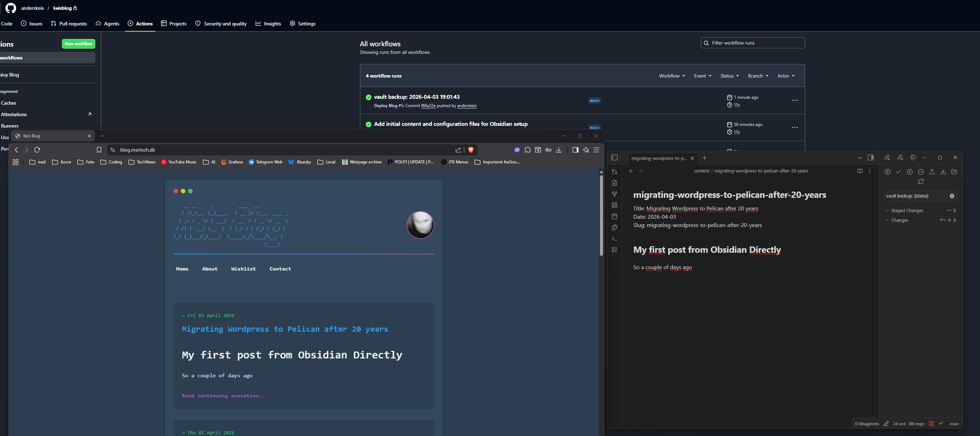Open the Event filter dropdown on GitHub
The height and width of the screenshot is (436, 980).
pyautogui.click(x=702, y=76)
